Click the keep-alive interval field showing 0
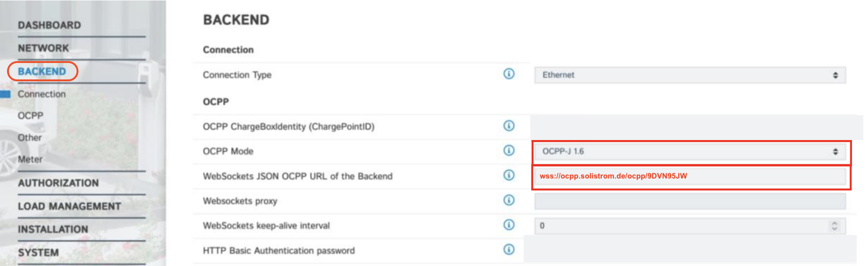 tap(690, 226)
